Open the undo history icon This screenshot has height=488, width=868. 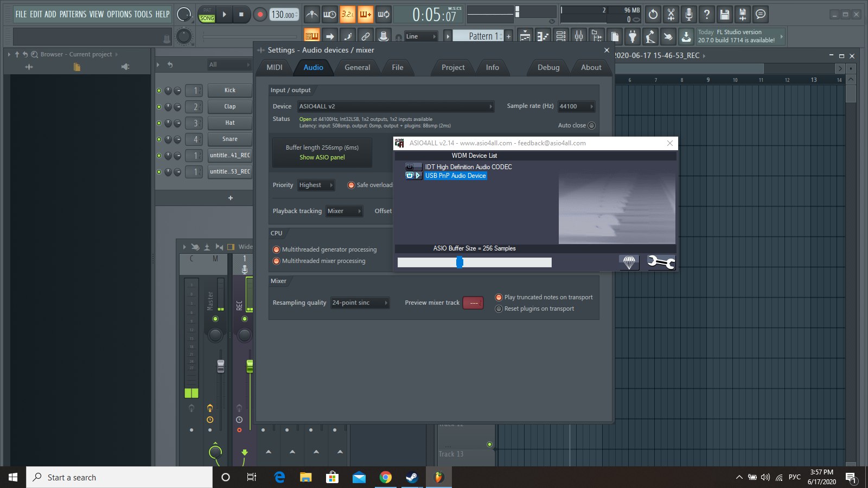point(653,15)
